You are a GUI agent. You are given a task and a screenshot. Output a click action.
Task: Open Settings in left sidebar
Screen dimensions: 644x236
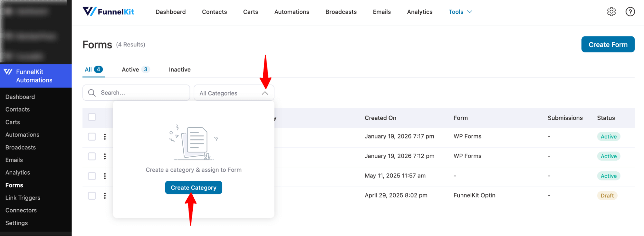click(x=16, y=223)
